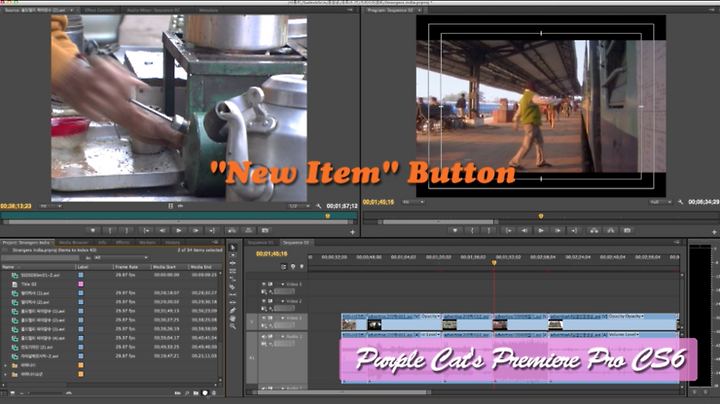Click Lift button in Program monitor
Screen dimensions: 720x404
[x=594, y=230]
